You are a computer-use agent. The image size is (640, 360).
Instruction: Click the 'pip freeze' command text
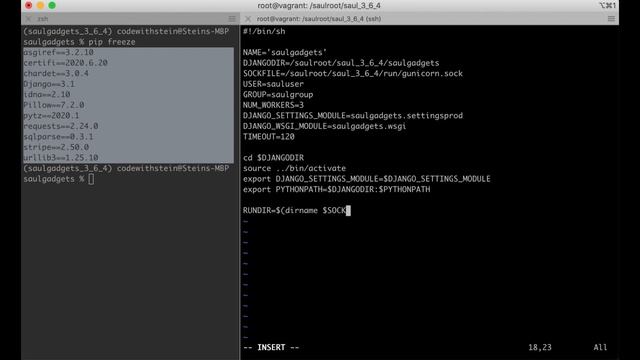click(112, 42)
